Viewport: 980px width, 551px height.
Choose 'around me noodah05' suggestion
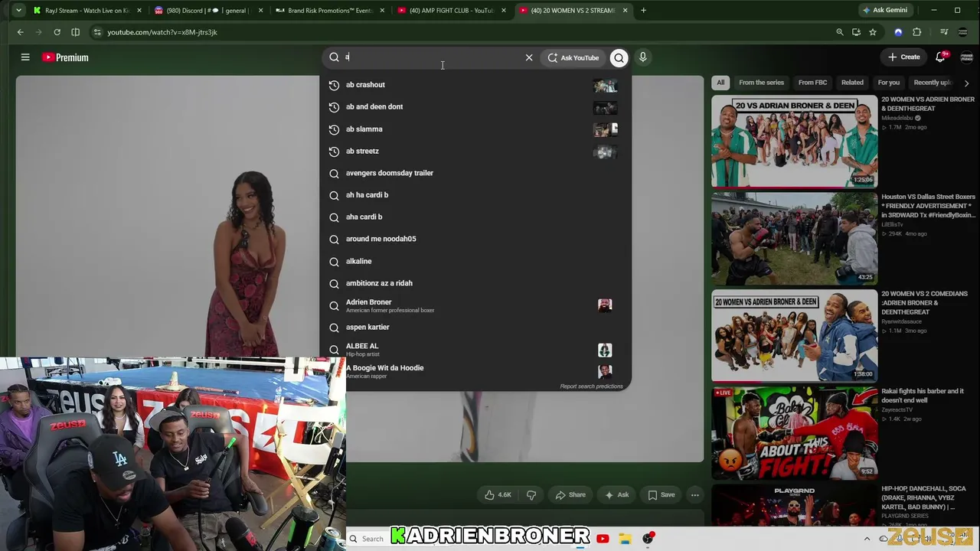(475, 239)
